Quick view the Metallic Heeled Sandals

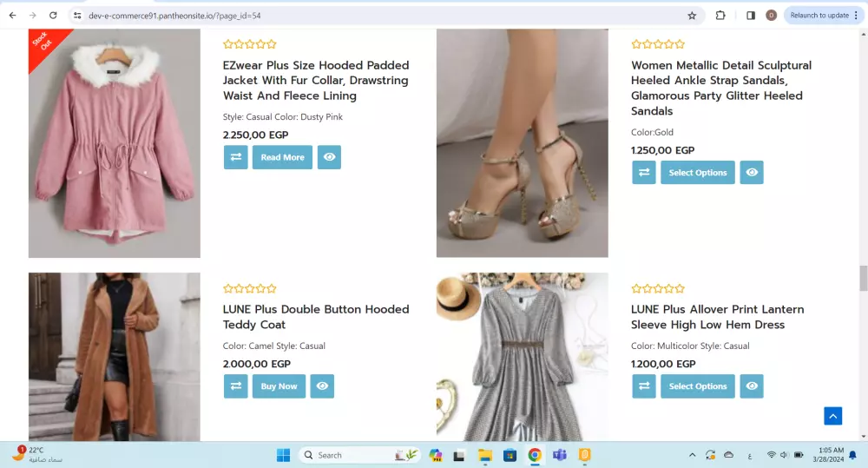pyautogui.click(x=752, y=172)
